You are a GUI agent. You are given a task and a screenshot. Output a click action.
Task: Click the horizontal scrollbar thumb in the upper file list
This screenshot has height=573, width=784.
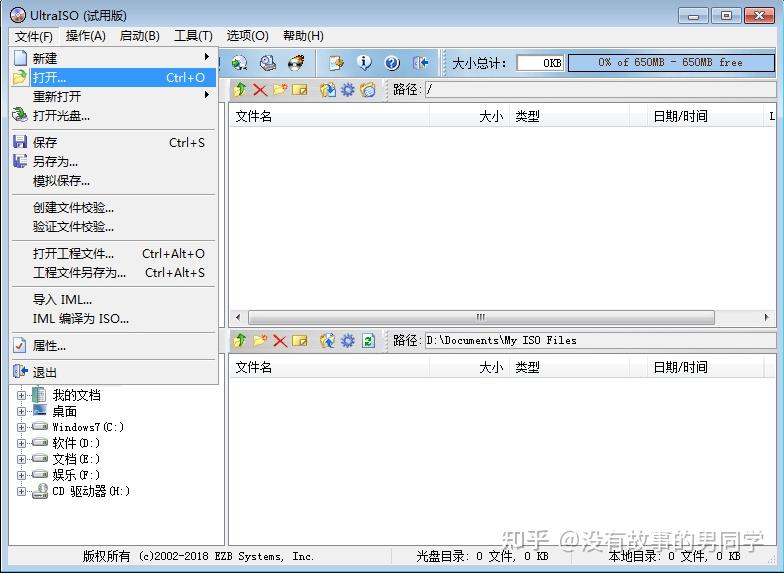tap(481, 318)
